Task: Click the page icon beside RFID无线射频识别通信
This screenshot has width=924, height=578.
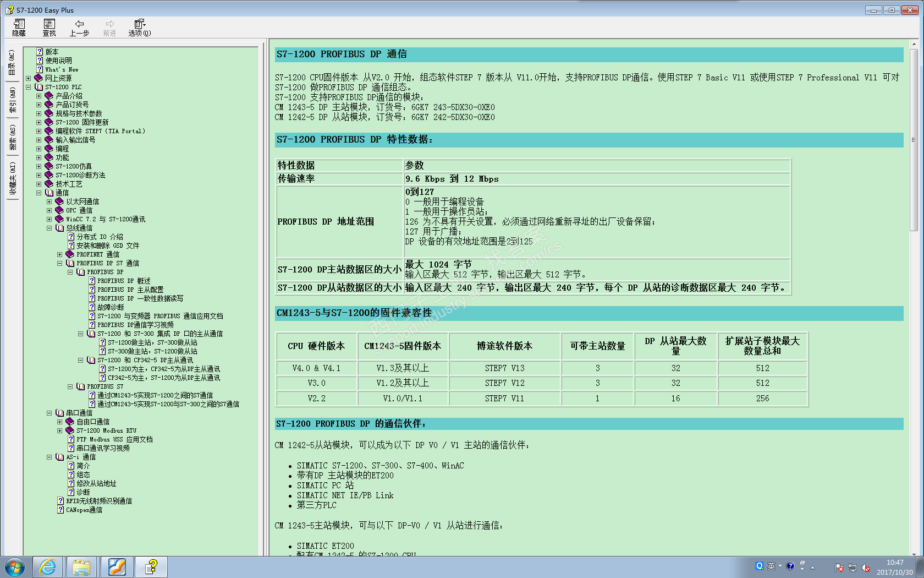Action: [61, 501]
